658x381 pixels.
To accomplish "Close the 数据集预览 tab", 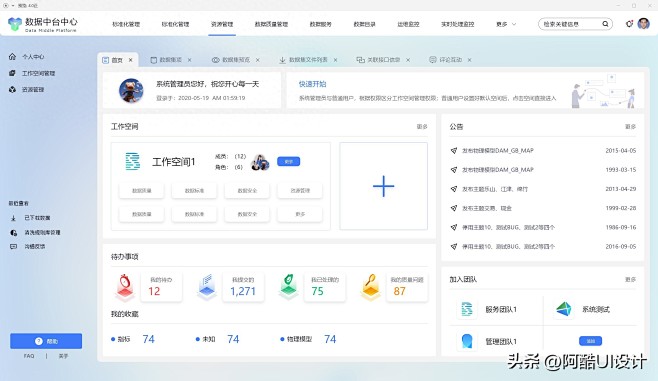I will point(258,60).
